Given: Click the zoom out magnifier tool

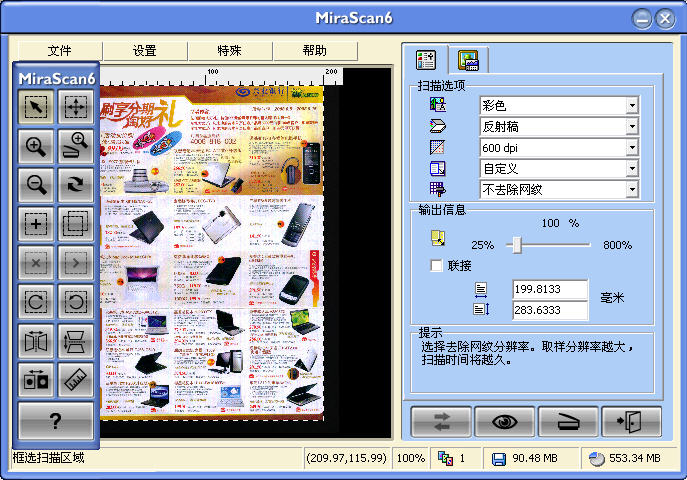Looking at the screenshot, I should (36, 186).
